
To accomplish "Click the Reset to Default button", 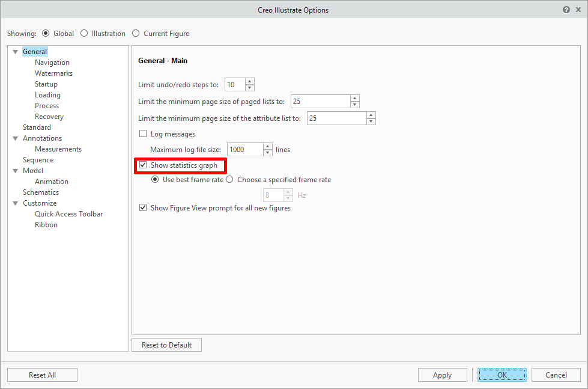I will point(166,345).
